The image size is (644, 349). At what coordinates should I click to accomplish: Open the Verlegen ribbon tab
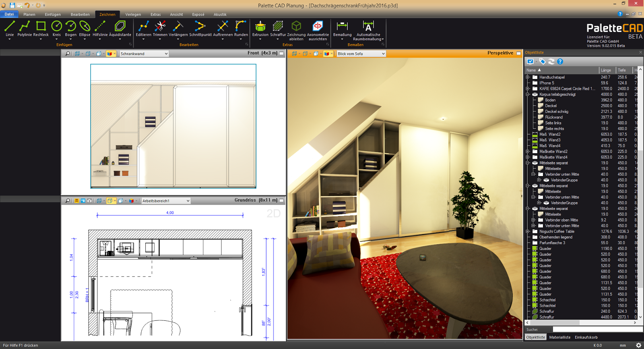coord(133,15)
